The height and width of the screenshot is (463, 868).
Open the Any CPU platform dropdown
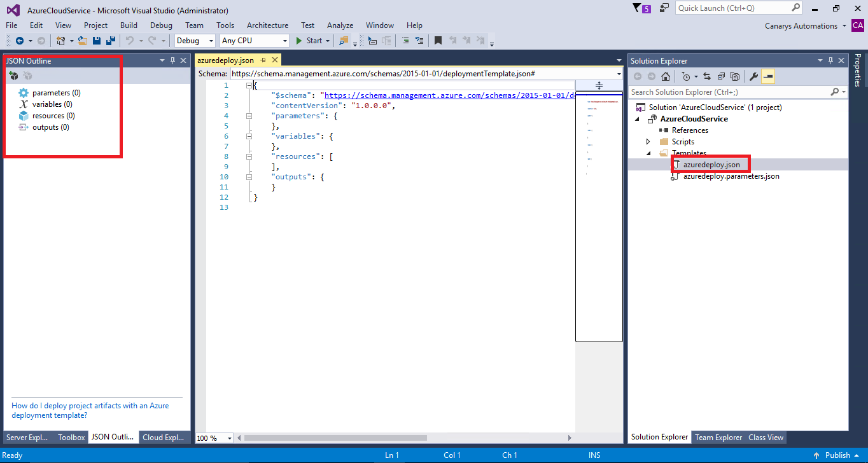point(285,41)
